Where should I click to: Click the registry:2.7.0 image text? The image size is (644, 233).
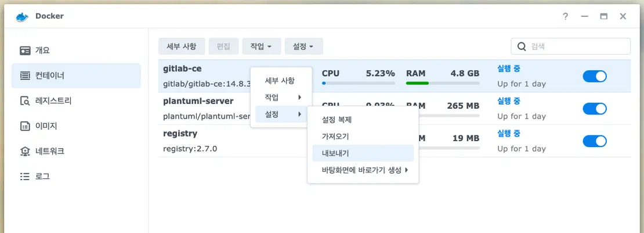pos(190,149)
